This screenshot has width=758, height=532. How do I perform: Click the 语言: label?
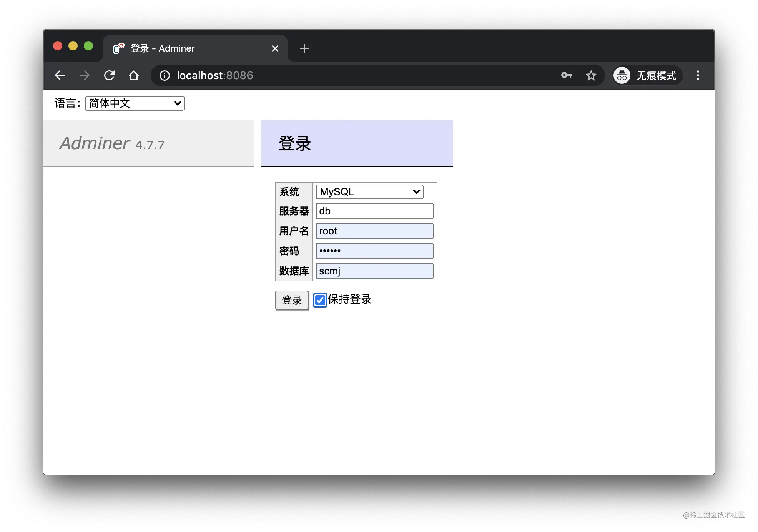click(67, 103)
